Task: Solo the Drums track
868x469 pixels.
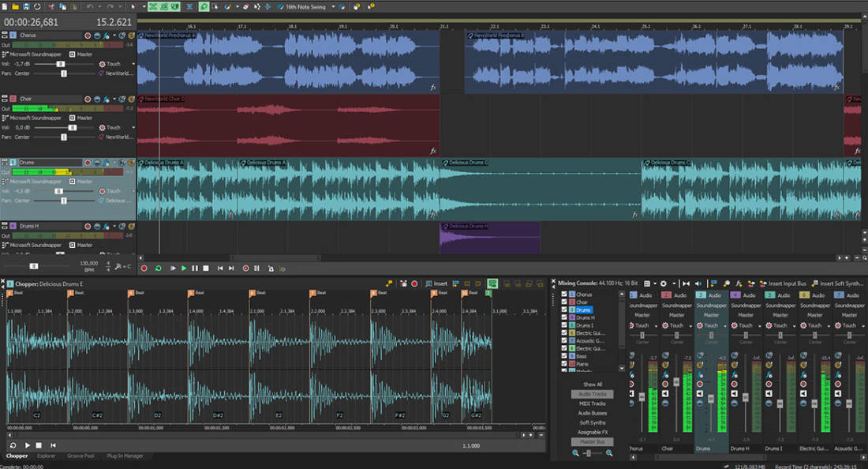Action: [105, 162]
